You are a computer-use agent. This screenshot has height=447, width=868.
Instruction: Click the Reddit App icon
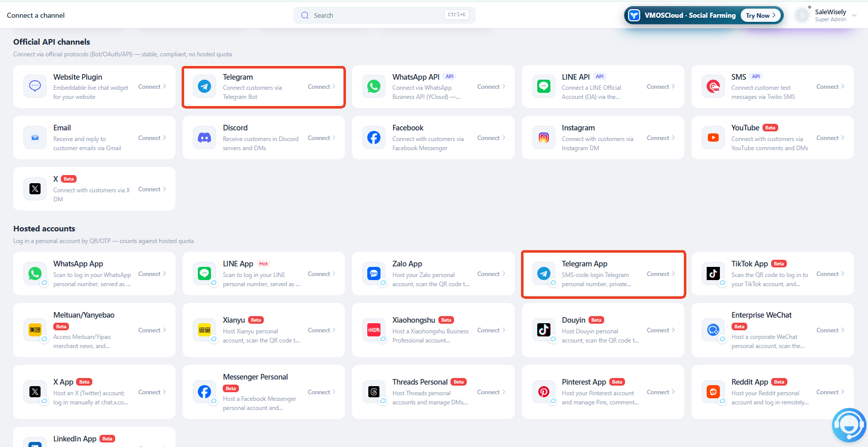[713, 392]
